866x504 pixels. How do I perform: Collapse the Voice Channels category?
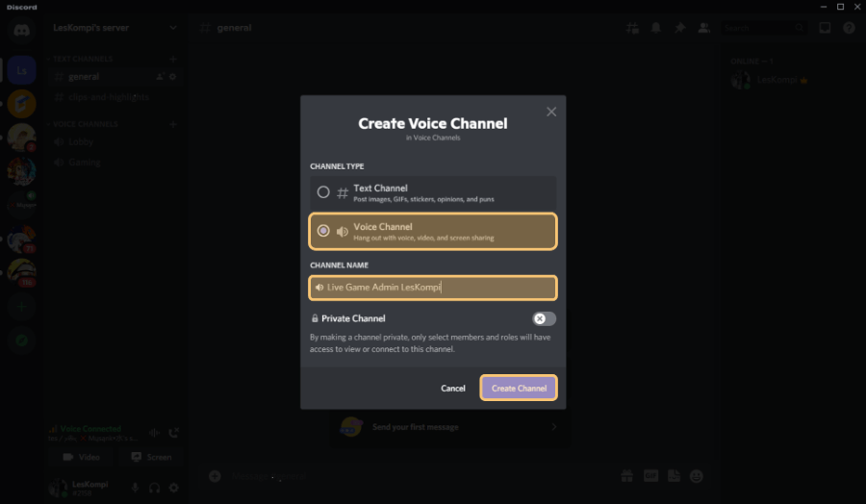point(85,124)
